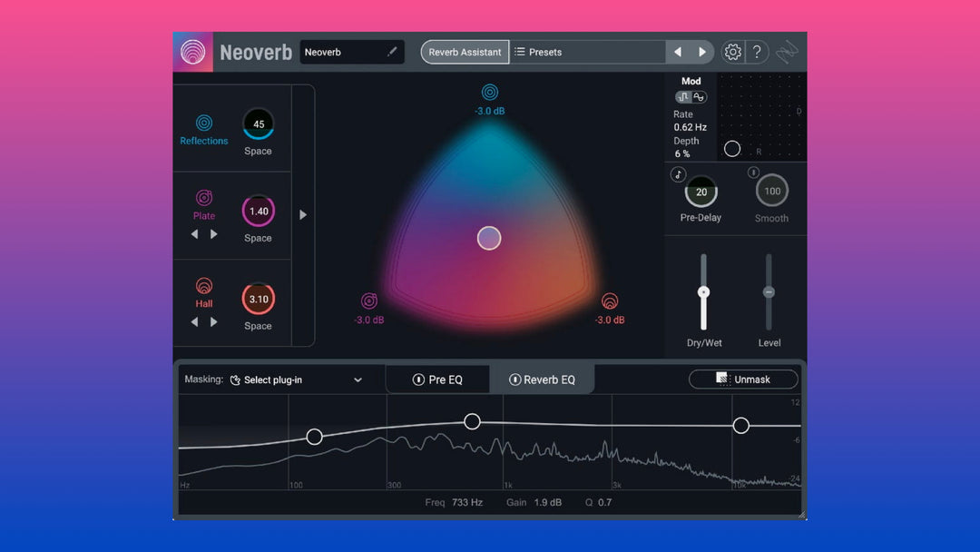Click the Reflections icon atop blend pad
The height and width of the screenshot is (552, 980).
click(490, 93)
